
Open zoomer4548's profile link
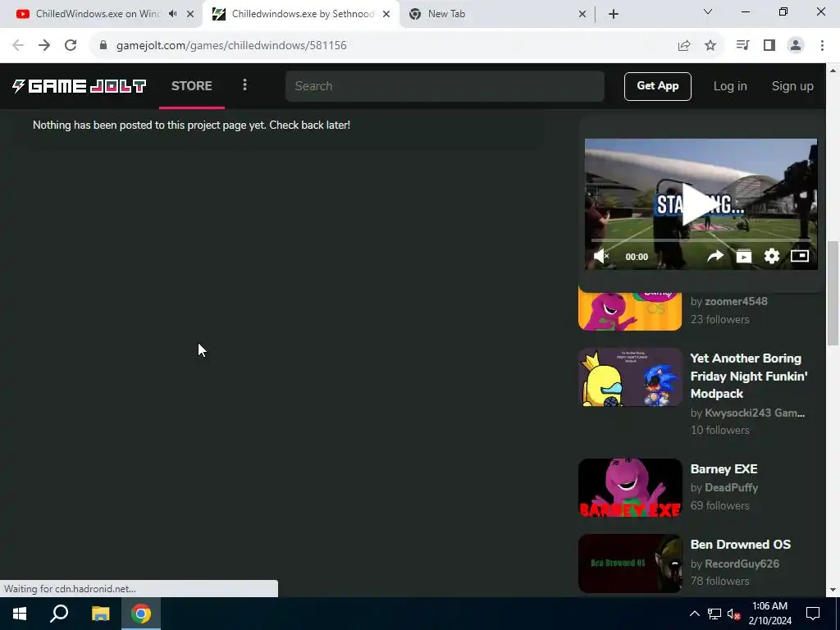point(736,301)
